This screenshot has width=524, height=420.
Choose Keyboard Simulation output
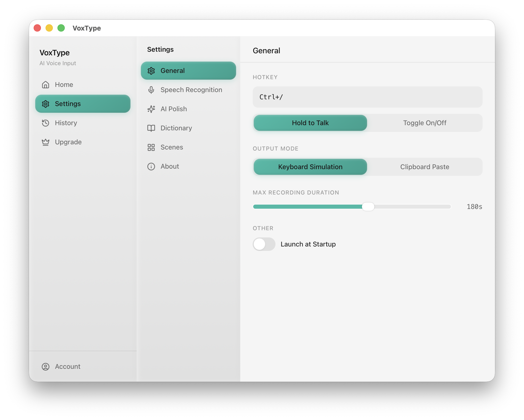(x=310, y=167)
